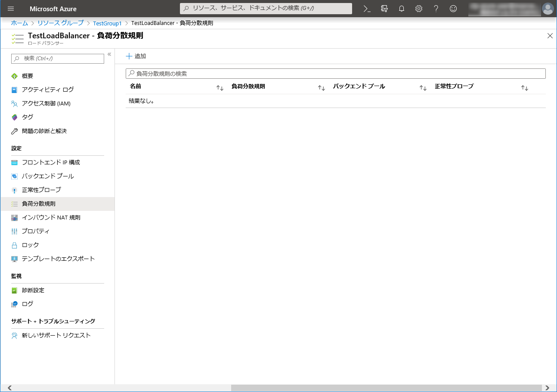This screenshot has width=557, height=392.
Task: Open フロントエンド IP 構成 menu item
Action: (x=51, y=162)
